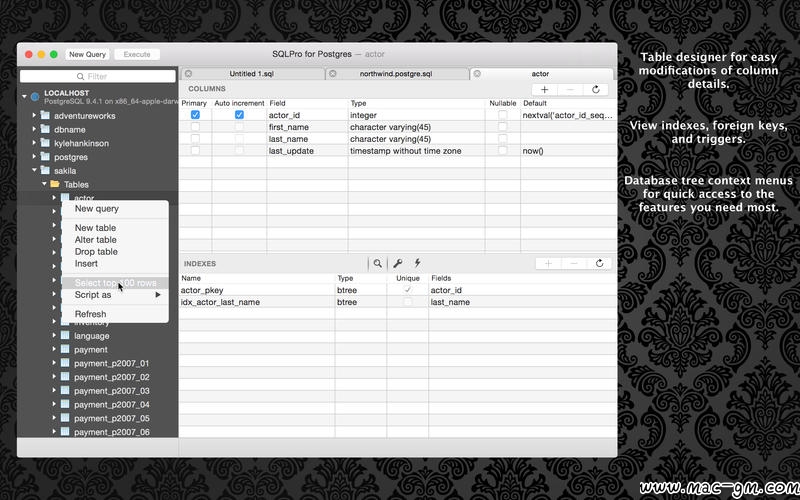Collapse the sakila database
This screenshot has width=800, height=500.
point(34,170)
